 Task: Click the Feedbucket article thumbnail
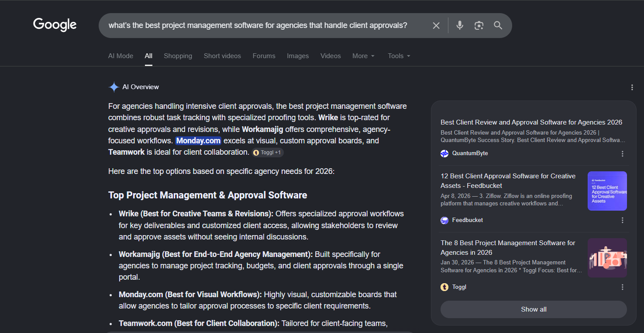pyautogui.click(x=607, y=191)
